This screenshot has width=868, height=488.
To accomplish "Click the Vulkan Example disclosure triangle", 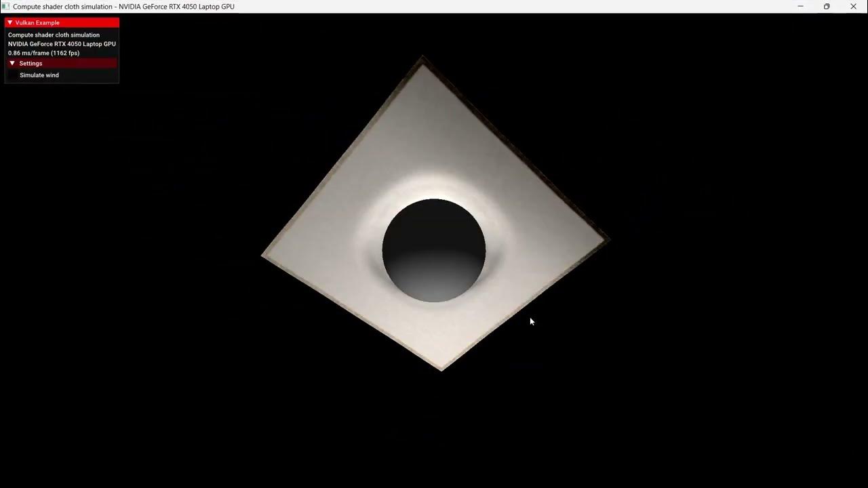I will tap(10, 22).
